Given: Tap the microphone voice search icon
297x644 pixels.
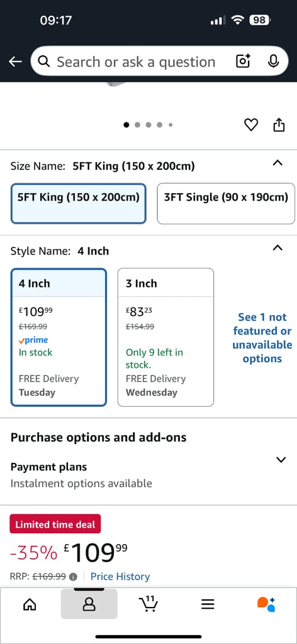Looking at the screenshot, I should (273, 61).
